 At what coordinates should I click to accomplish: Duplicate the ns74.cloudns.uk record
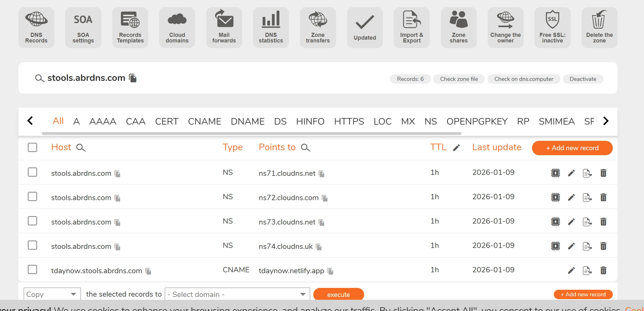pos(587,246)
